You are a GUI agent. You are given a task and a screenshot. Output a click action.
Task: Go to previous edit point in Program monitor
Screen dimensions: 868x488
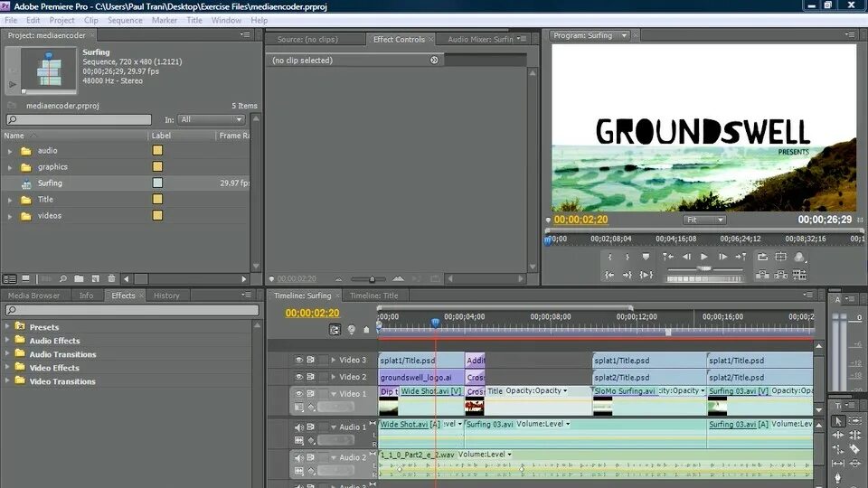click(668, 257)
